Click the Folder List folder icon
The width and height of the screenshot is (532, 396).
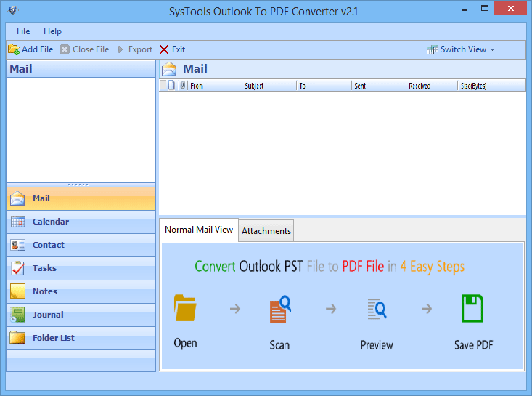17,338
